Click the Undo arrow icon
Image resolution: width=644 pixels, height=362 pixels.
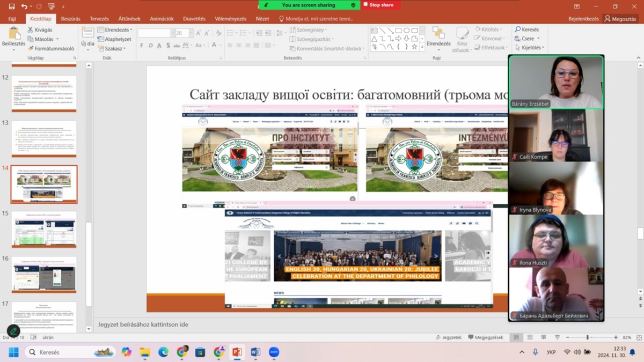24,6
